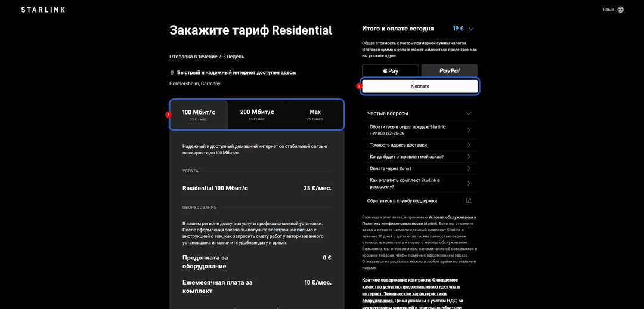Select the 100 Мбит/с plan tab
644x309 pixels.
coord(199,115)
